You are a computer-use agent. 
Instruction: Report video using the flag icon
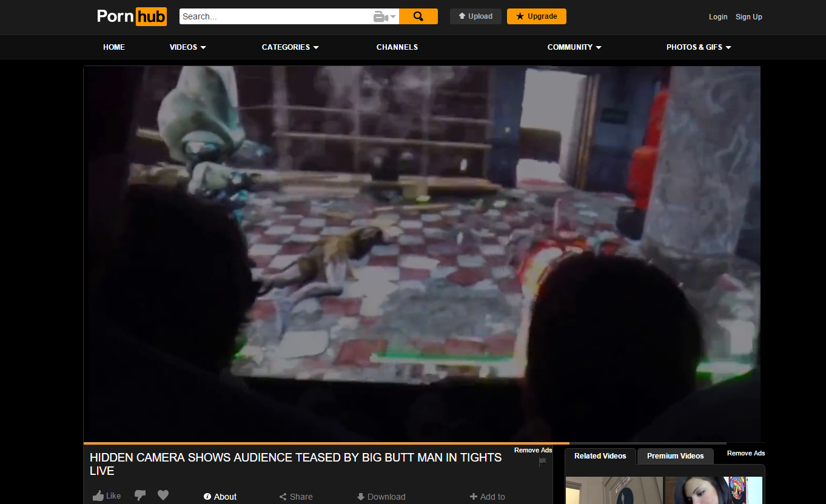click(x=542, y=462)
